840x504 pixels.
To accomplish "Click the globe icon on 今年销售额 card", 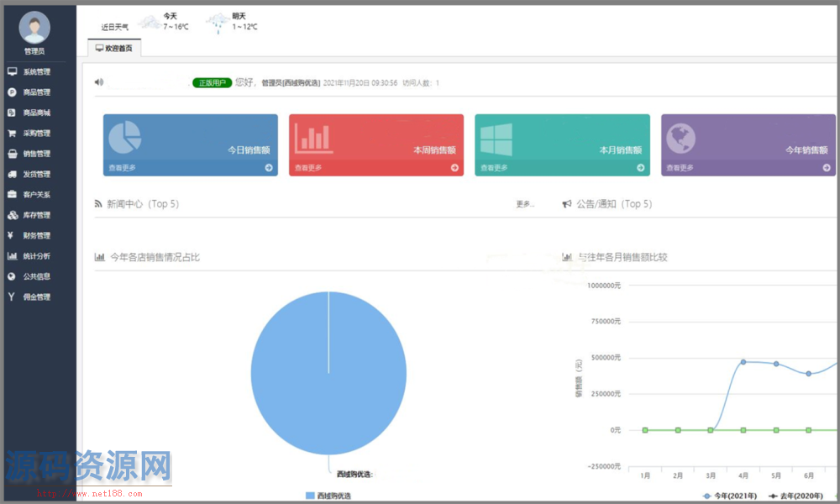I will pos(681,139).
